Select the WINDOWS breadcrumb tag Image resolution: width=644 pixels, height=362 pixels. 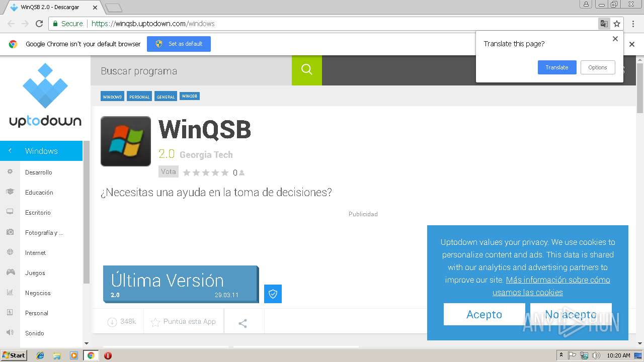(x=112, y=97)
